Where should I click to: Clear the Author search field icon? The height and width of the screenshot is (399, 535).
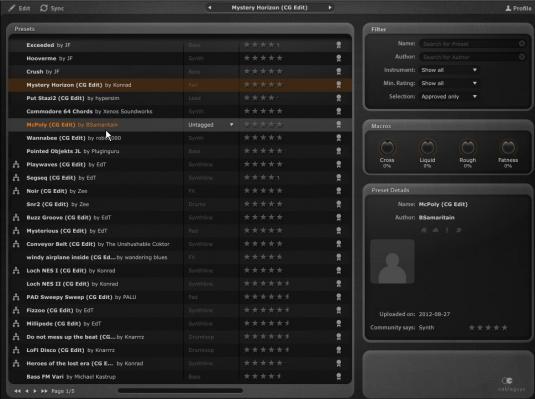click(x=522, y=57)
